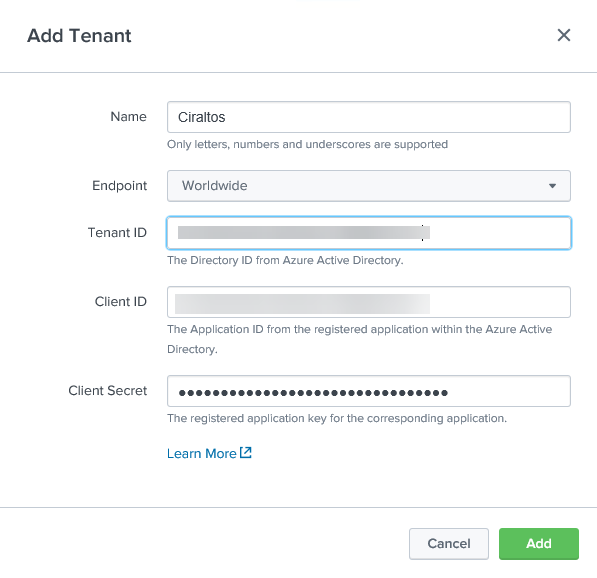Click into the Client ID input field
This screenshot has width=597, height=578.
pyautogui.click(x=369, y=302)
